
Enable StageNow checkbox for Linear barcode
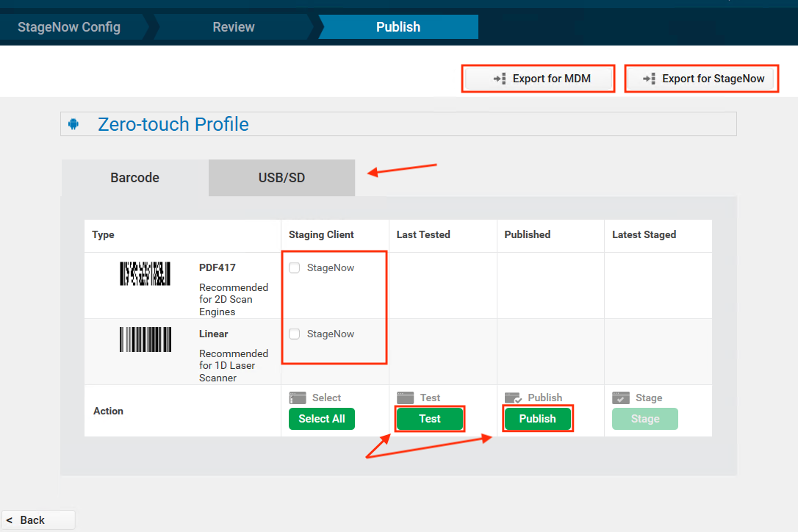point(295,334)
